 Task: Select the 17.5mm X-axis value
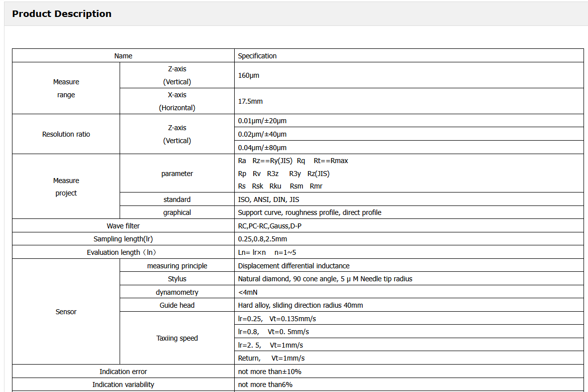pos(250,101)
